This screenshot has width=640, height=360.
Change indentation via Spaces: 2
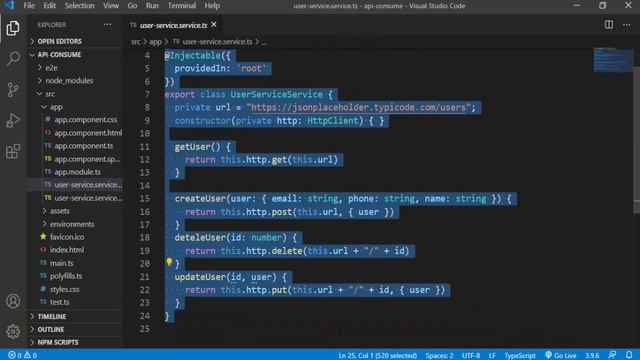(x=439, y=355)
